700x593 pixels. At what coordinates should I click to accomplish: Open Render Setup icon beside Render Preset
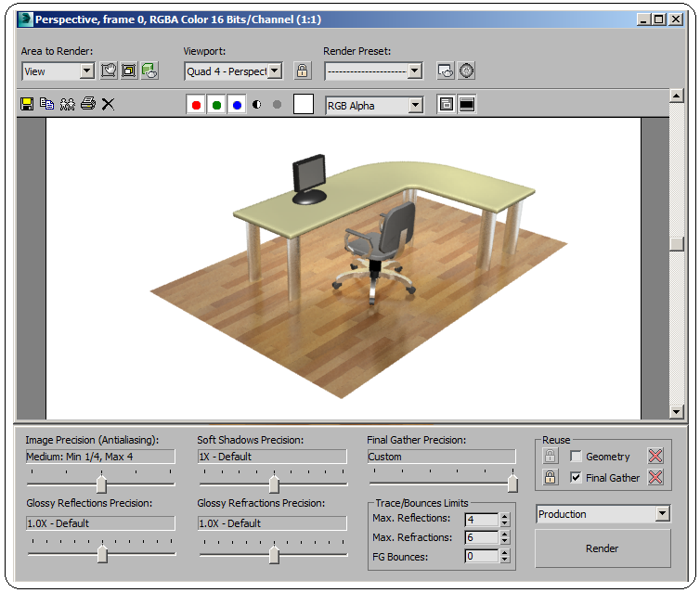pos(445,71)
